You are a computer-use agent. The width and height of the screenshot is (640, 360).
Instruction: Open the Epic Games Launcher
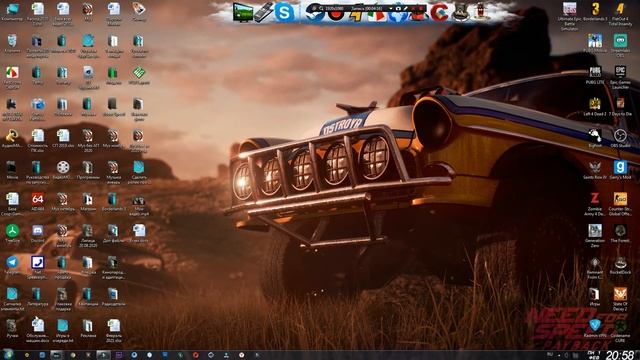coord(620,77)
